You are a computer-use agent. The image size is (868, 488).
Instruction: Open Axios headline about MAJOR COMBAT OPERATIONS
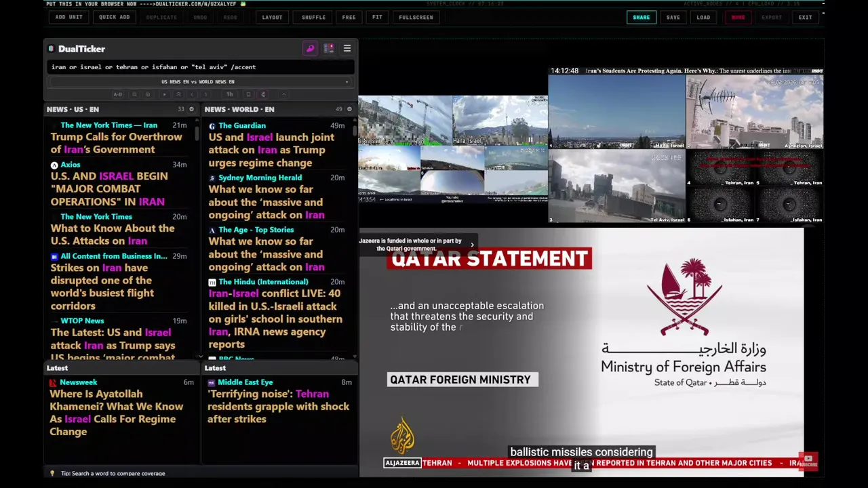click(108, 188)
